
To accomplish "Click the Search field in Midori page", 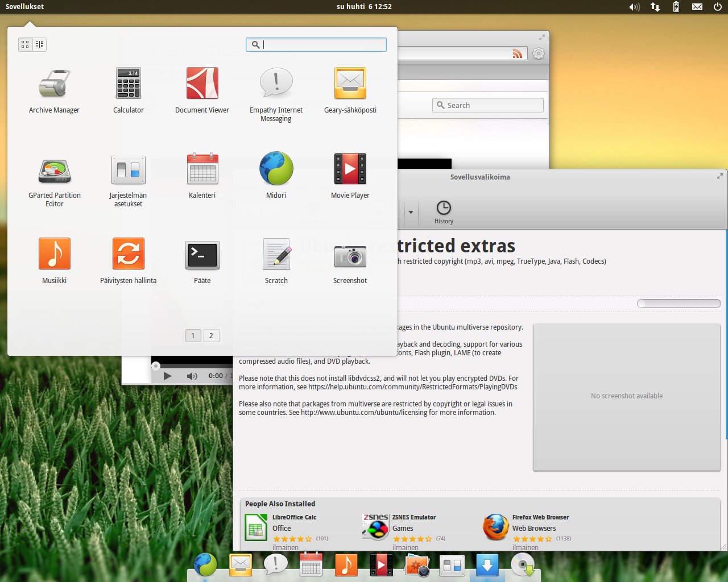I will (488, 105).
